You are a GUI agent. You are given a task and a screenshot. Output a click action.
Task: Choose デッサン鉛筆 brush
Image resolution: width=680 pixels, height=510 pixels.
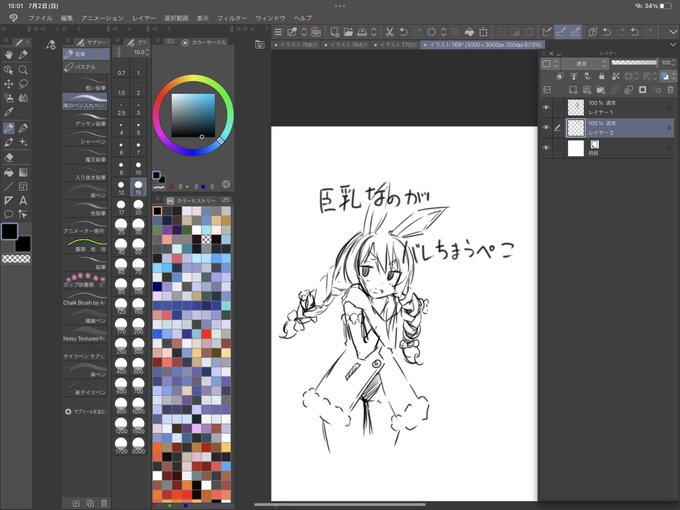[85, 121]
